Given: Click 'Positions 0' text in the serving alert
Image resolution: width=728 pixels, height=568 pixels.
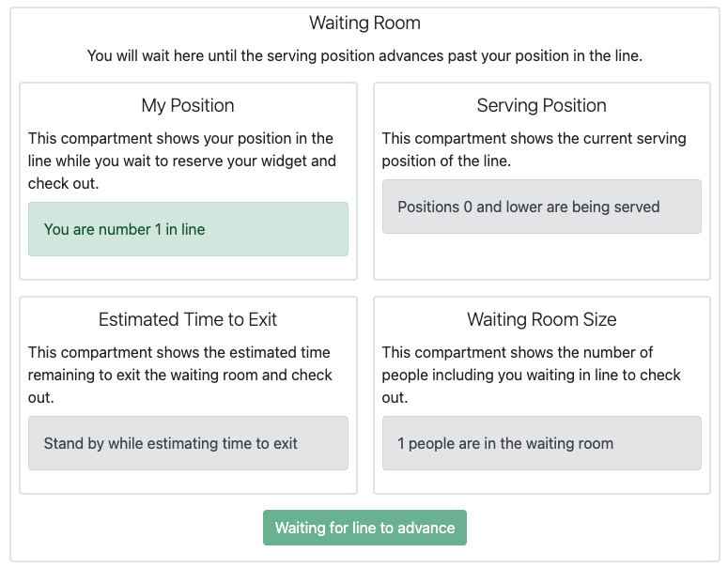Looking at the screenshot, I should [x=435, y=207].
